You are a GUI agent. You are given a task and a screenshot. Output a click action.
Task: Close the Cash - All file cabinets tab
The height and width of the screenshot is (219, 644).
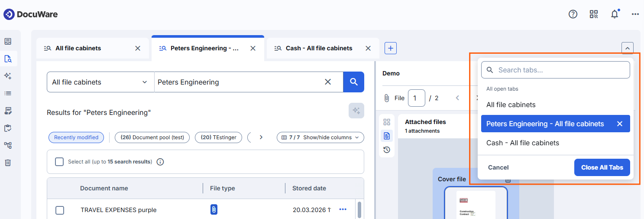coord(368,48)
